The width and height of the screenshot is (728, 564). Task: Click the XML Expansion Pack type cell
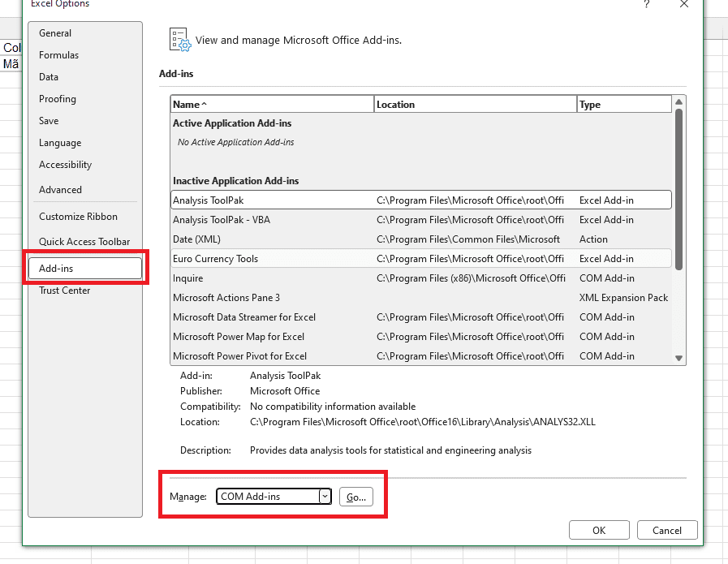click(623, 298)
